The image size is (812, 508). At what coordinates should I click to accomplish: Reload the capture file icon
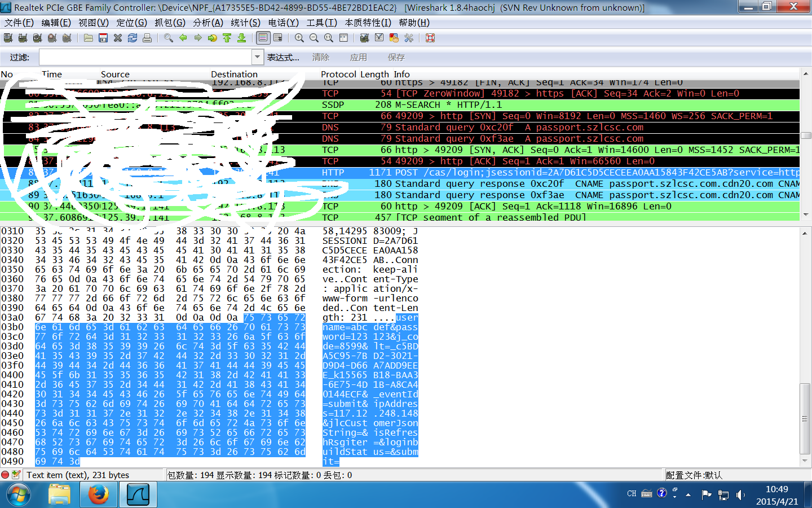pyautogui.click(x=133, y=38)
